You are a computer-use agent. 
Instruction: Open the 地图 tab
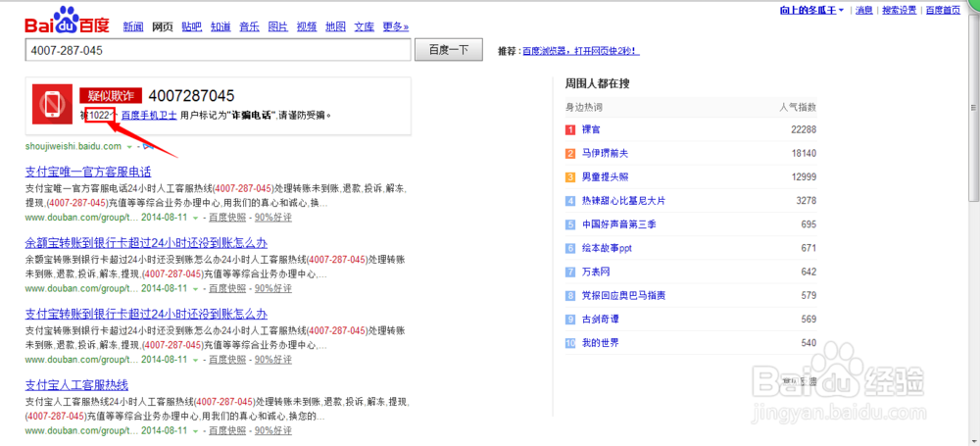point(335,26)
